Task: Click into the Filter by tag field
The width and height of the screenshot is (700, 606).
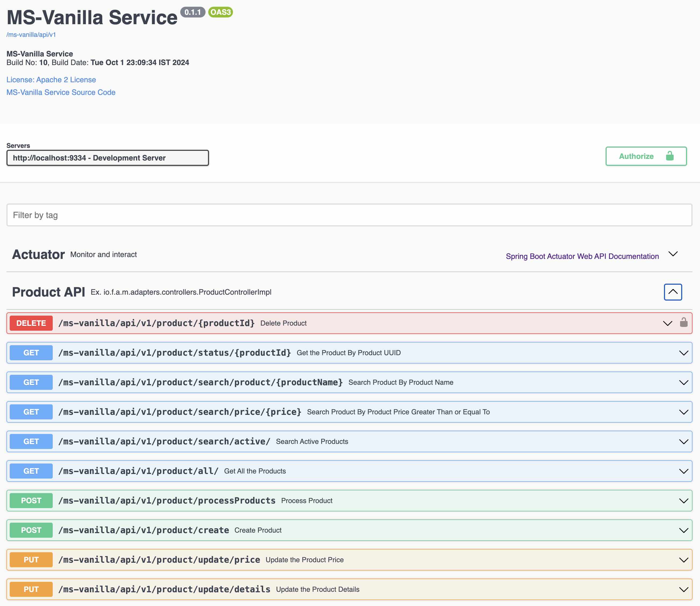Action: (349, 215)
